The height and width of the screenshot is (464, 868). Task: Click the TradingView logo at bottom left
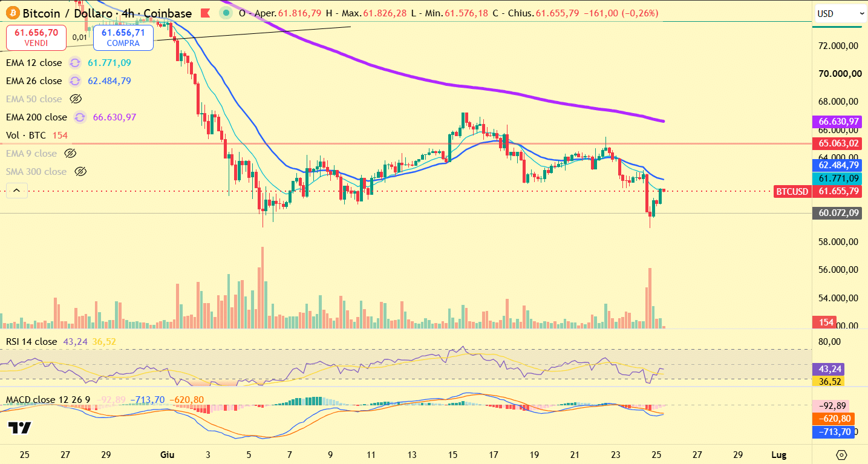point(20,428)
